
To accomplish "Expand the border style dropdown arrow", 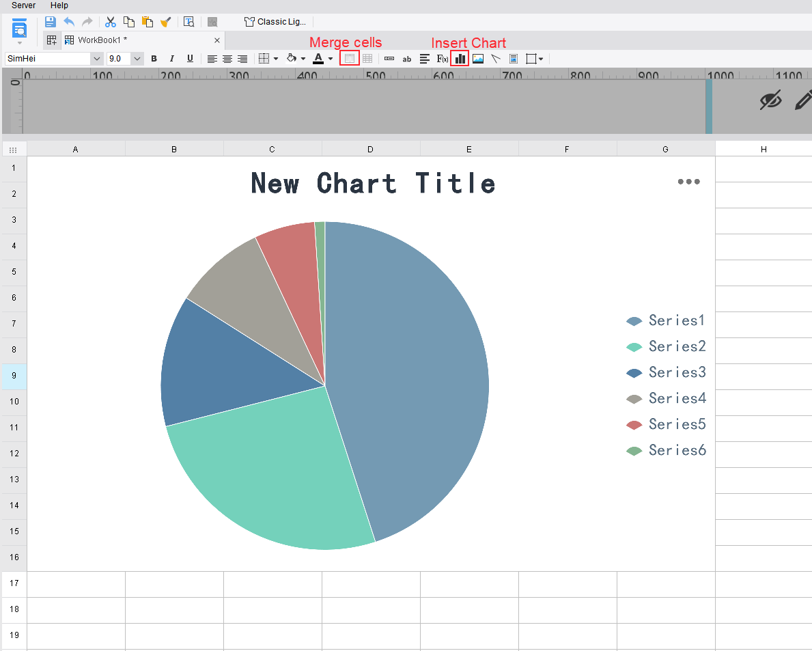I will pos(276,59).
